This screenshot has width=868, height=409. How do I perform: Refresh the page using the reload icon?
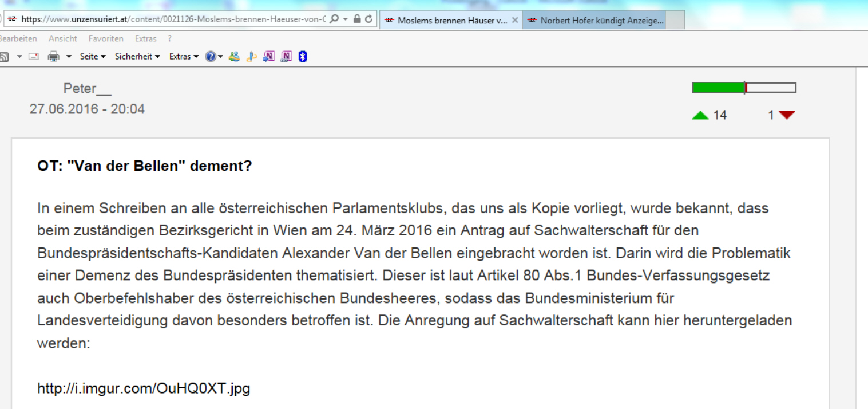369,19
